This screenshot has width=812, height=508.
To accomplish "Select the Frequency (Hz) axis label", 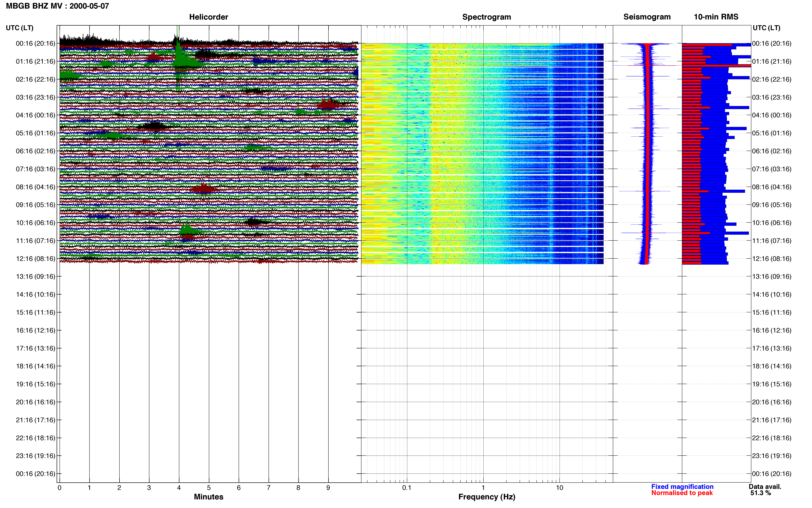I will point(487,497).
